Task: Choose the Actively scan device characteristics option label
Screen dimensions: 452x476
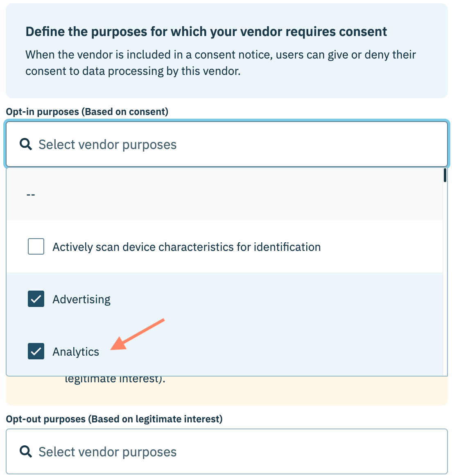Action: [186, 247]
